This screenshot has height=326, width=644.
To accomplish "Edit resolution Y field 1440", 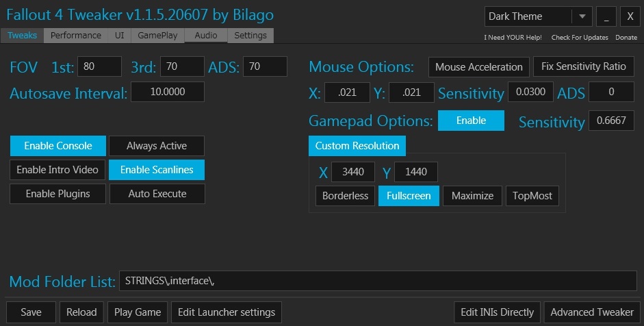I will pos(416,172).
